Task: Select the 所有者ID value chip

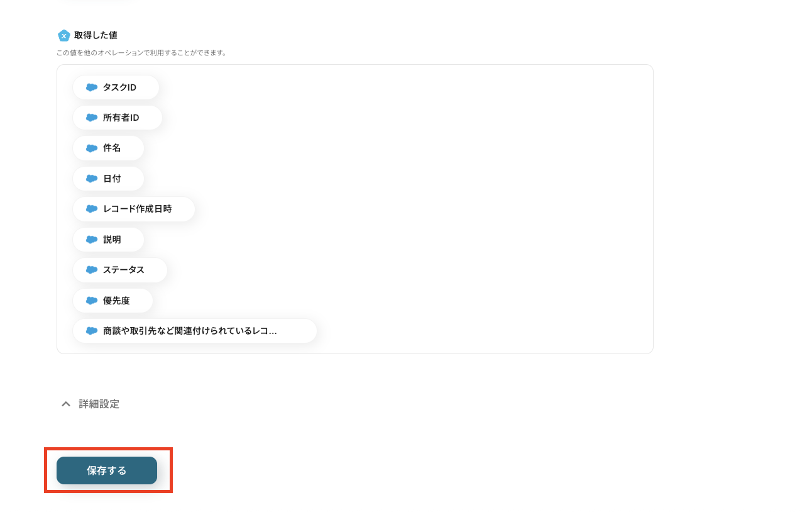Action: tap(118, 118)
